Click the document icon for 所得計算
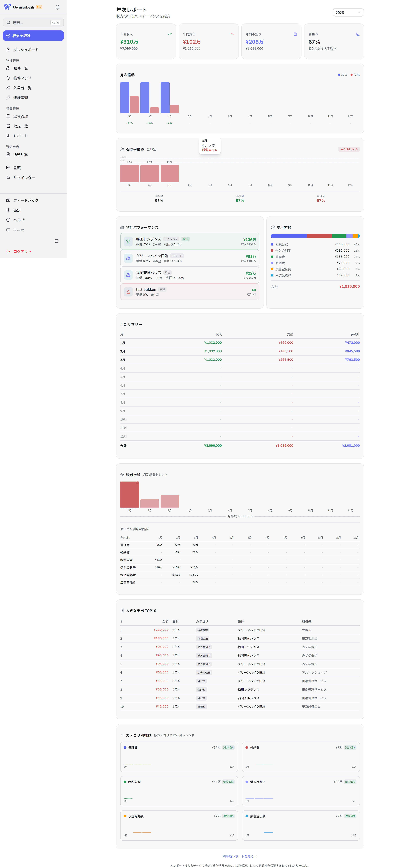The height and width of the screenshot is (868, 413). point(8,154)
